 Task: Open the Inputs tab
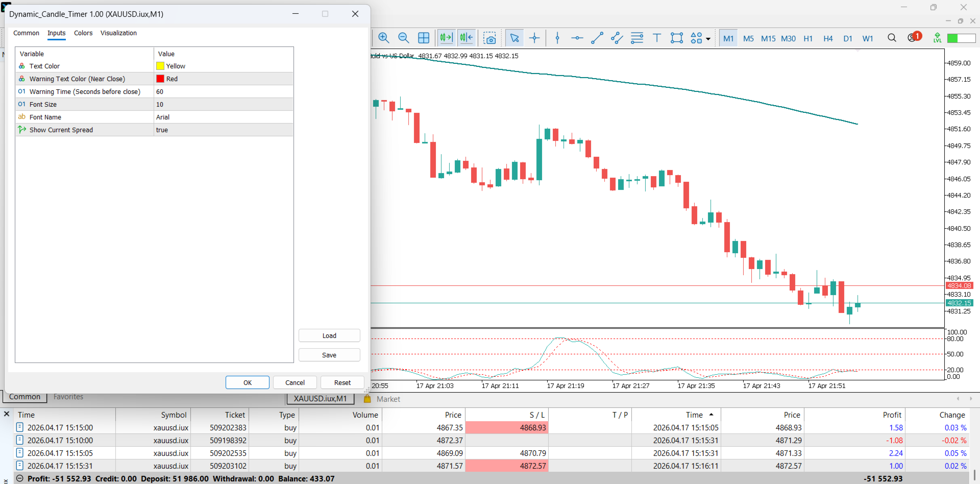57,33
